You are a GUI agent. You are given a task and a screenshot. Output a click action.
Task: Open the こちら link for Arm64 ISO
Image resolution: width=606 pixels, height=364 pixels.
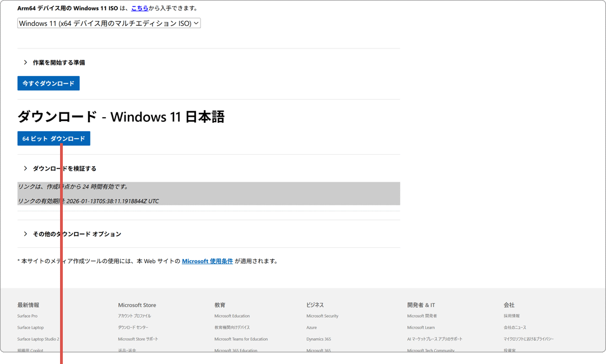point(139,8)
